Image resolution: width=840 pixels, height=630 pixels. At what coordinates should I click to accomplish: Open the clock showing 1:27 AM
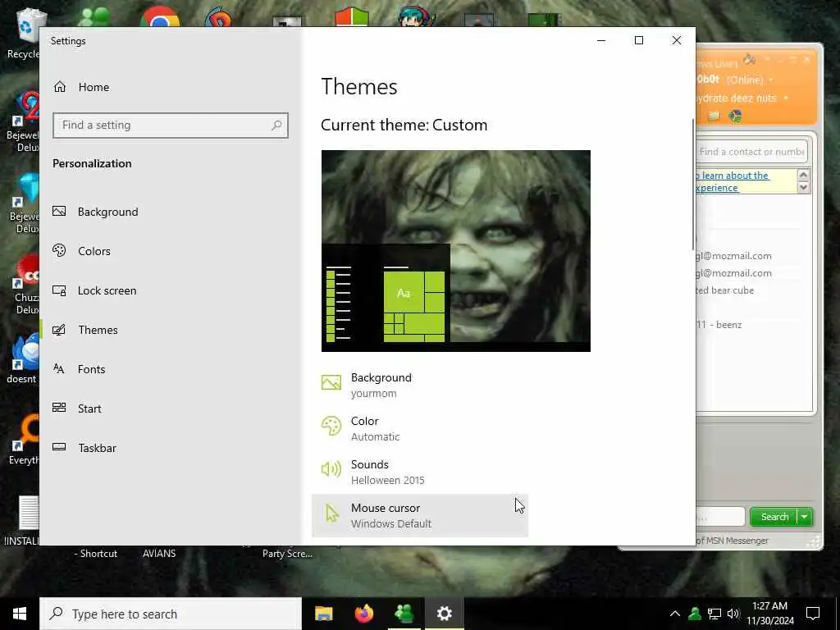pyautogui.click(x=770, y=614)
